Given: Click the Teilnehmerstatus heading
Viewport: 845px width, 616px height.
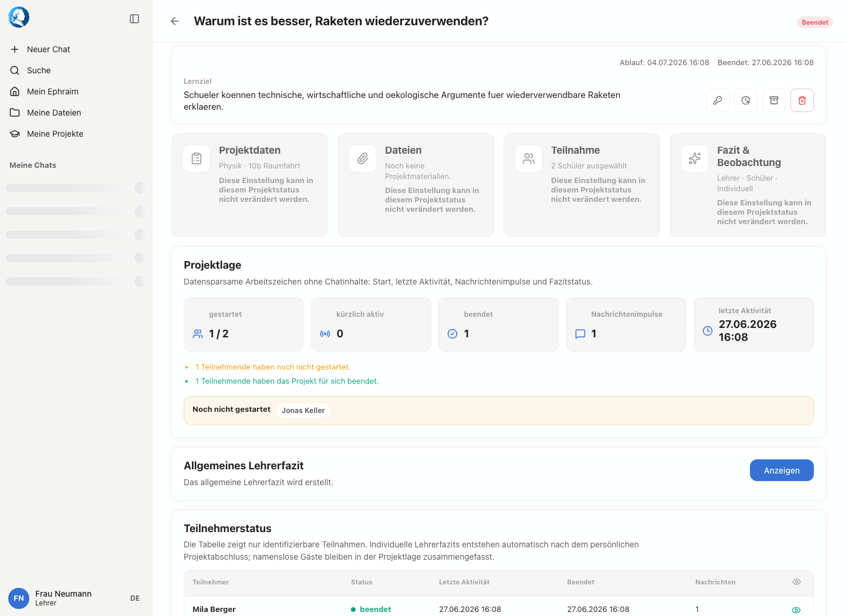Looking at the screenshot, I should pos(228,529).
